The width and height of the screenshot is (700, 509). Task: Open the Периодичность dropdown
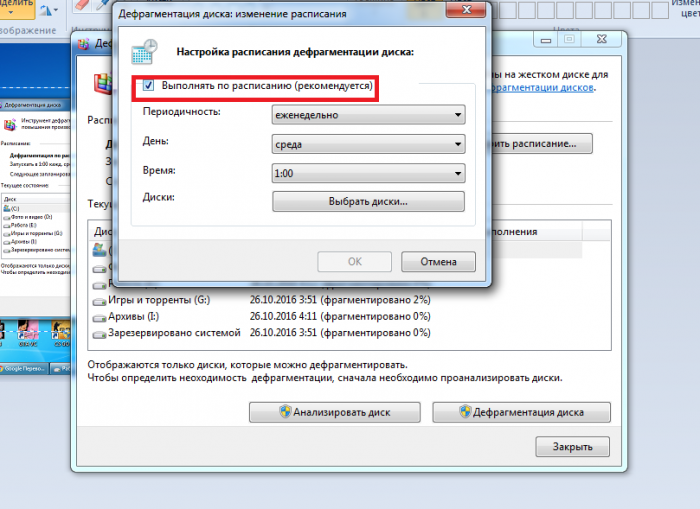[x=369, y=115]
